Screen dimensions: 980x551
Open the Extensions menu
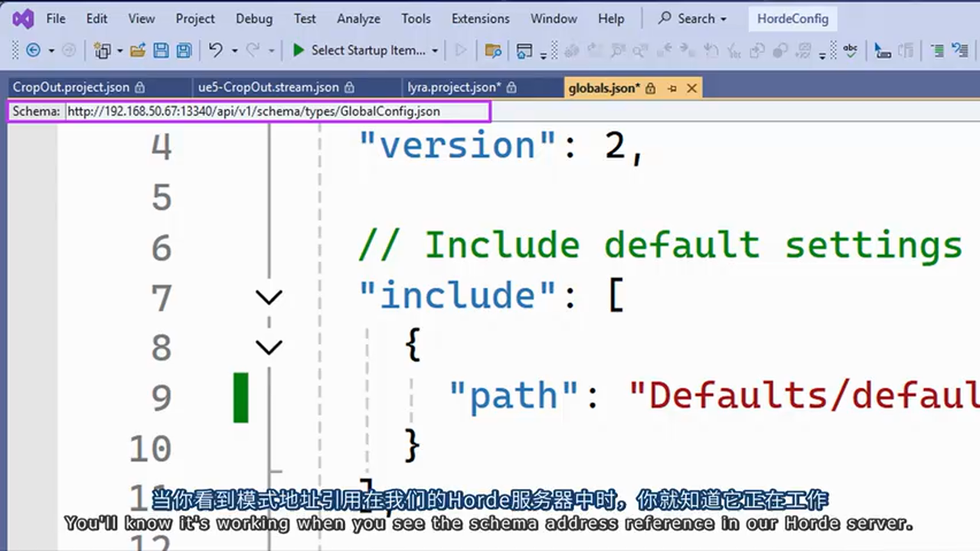pyautogui.click(x=480, y=18)
